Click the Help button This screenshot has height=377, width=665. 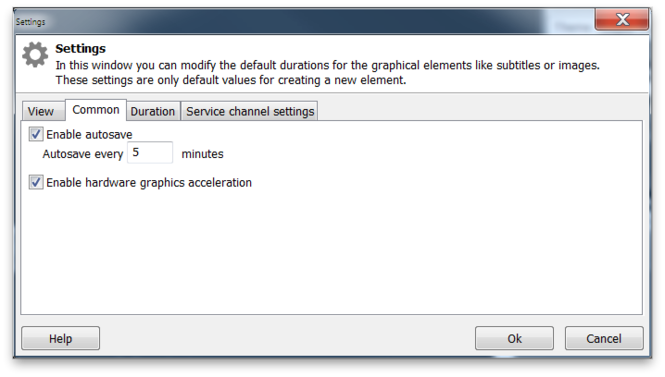coord(61,338)
